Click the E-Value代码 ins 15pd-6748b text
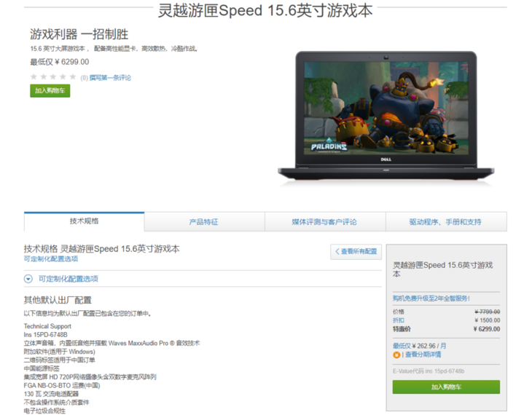 [429, 371]
